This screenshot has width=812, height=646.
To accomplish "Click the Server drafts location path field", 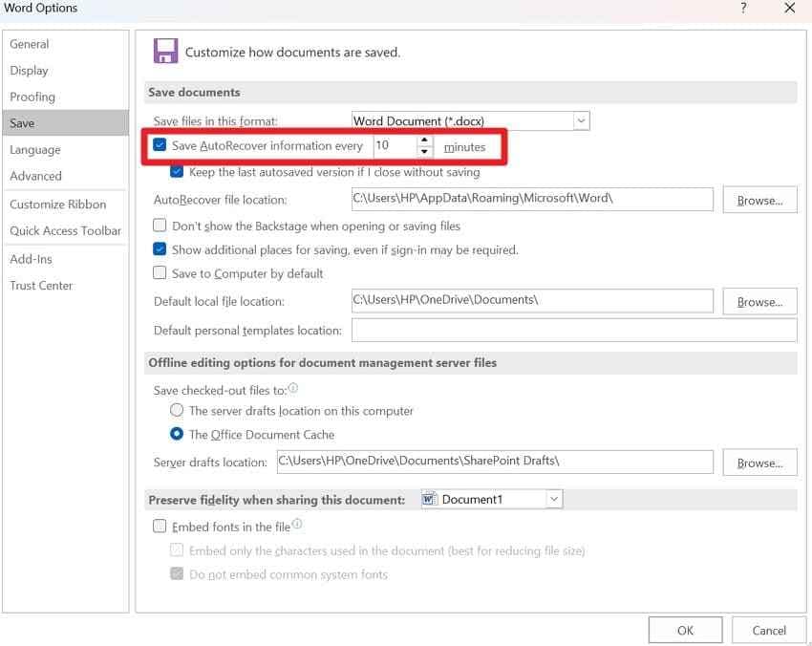I will point(495,462).
